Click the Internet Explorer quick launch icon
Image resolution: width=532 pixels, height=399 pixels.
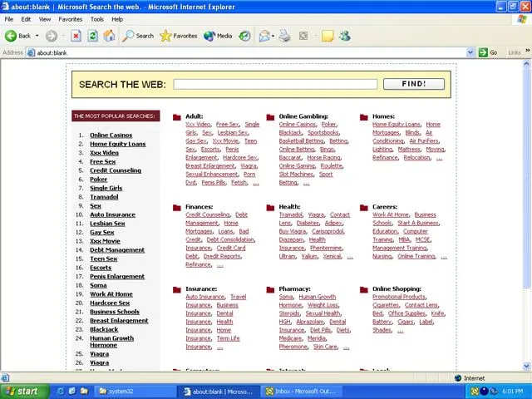61,392
